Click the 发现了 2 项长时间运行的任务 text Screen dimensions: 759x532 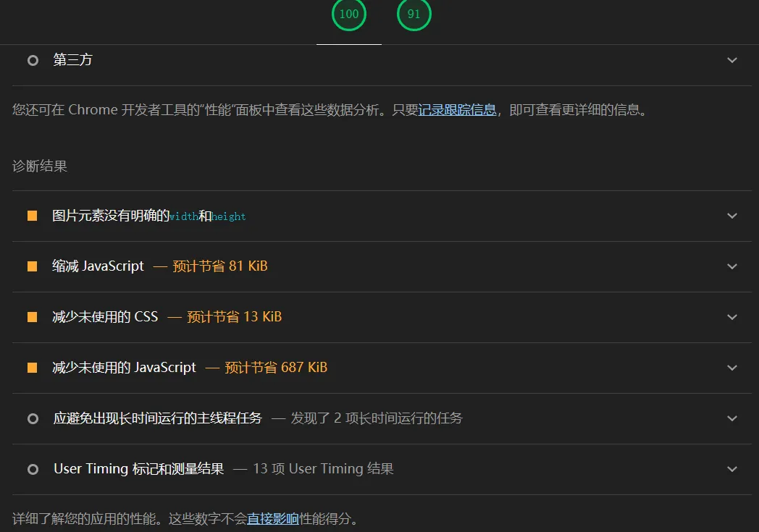pyautogui.click(x=377, y=418)
